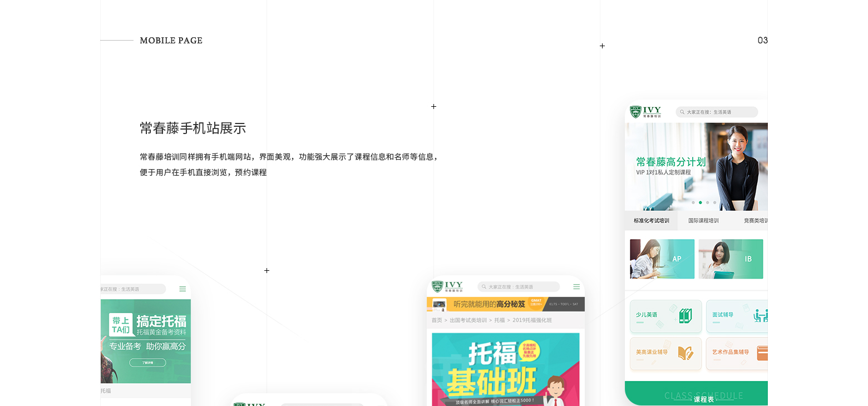
Task: Click the line 便于用户在手机直接浏览，预约课程
Action: point(204,172)
